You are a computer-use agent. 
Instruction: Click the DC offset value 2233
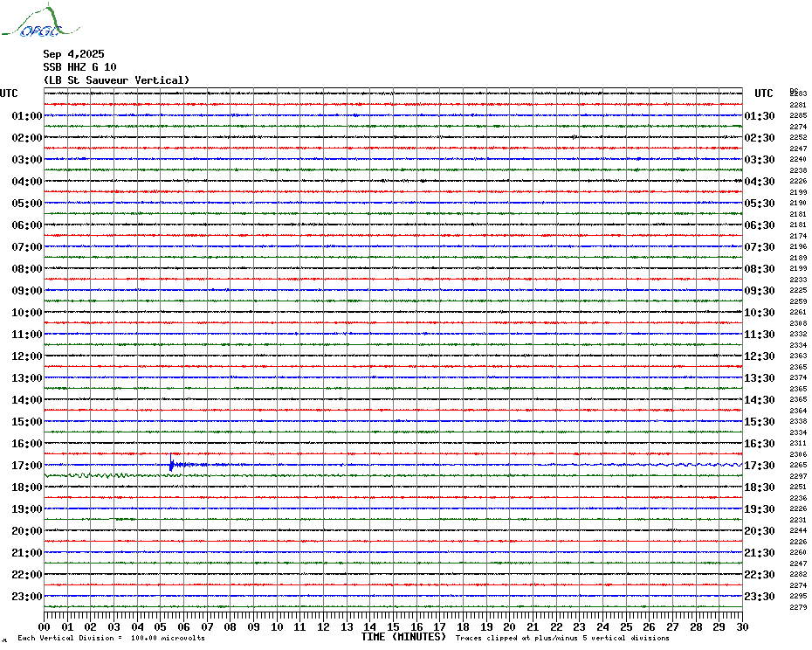tap(798, 280)
